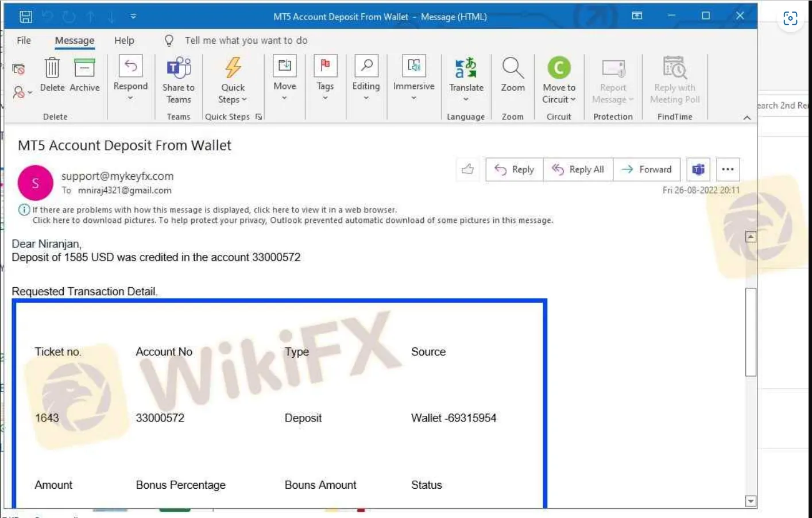The width and height of the screenshot is (812, 518).
Task: Click the message scrollbar down arrow
Action: [751, 501]
